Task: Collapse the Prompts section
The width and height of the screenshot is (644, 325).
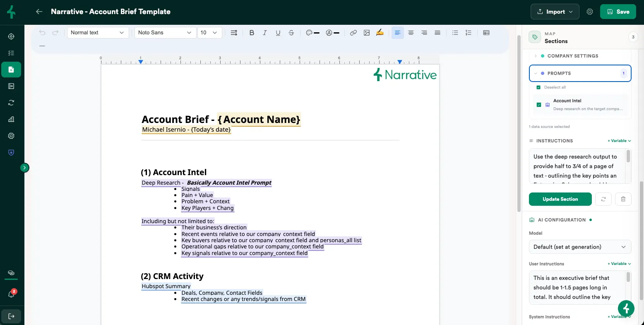Action: pos(580,73)
